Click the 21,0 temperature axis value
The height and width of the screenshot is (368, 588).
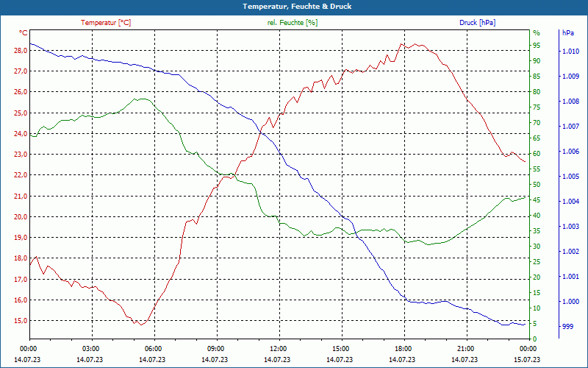point(21,196)
